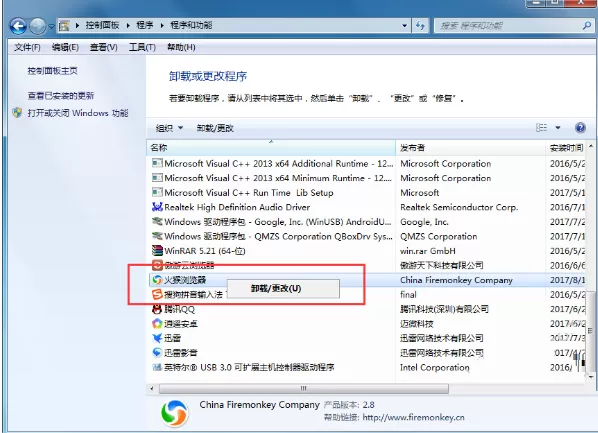Viewport: 598px width, 433px height.
Task: Open the 文件(F) menu
Action: 27,47
